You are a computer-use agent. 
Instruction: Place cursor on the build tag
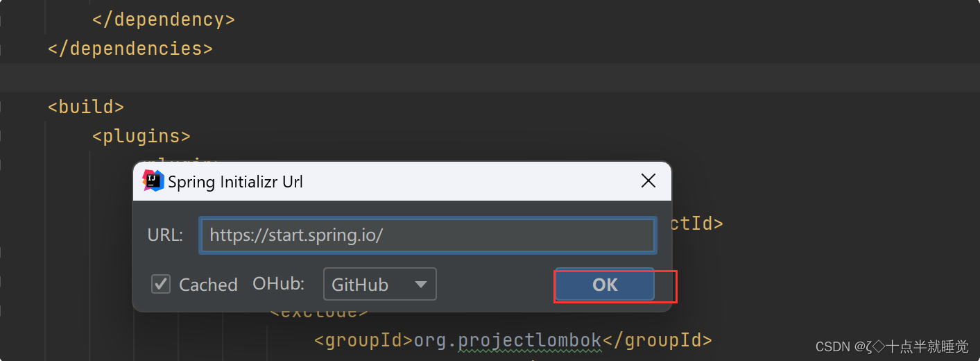(86, 107)
